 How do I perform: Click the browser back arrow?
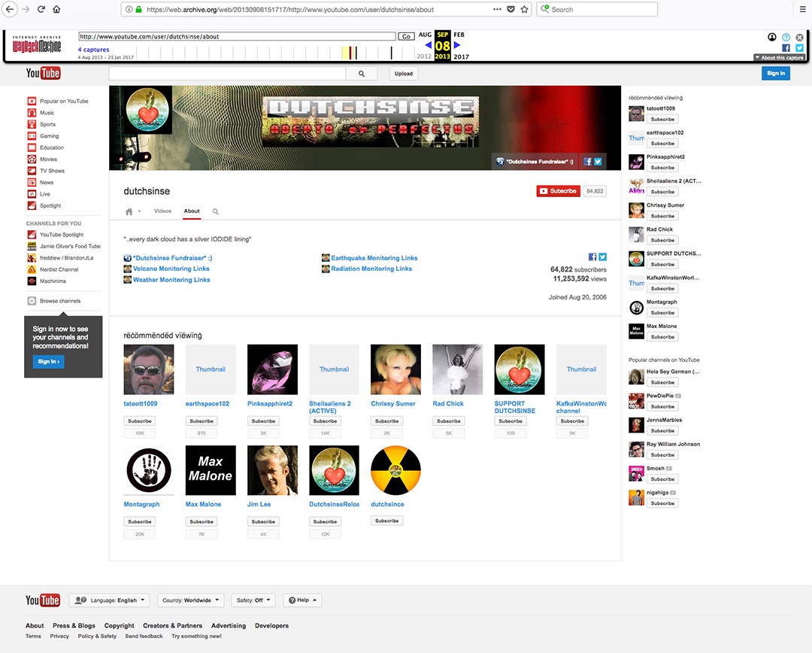coord(9,9)
